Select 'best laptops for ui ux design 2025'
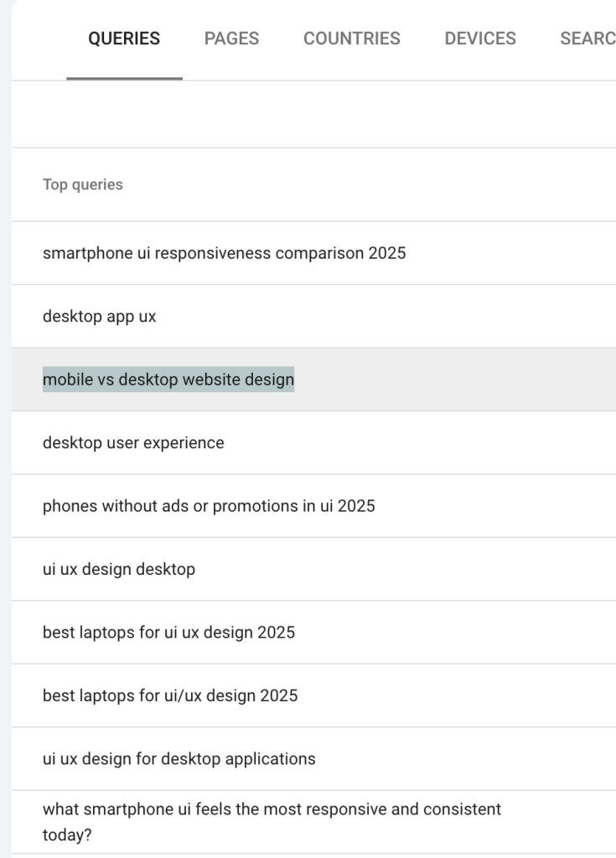 [313, 633]
